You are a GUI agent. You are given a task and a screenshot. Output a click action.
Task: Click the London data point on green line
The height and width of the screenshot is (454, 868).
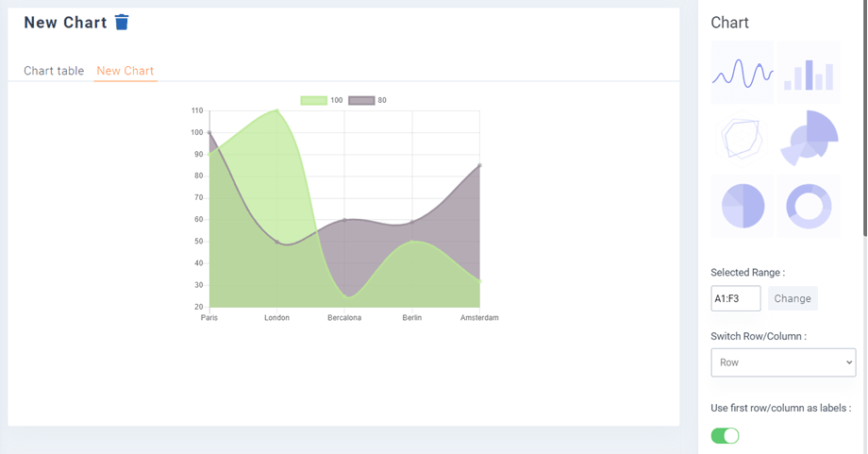pyautogui.click(x=276, y=110)
